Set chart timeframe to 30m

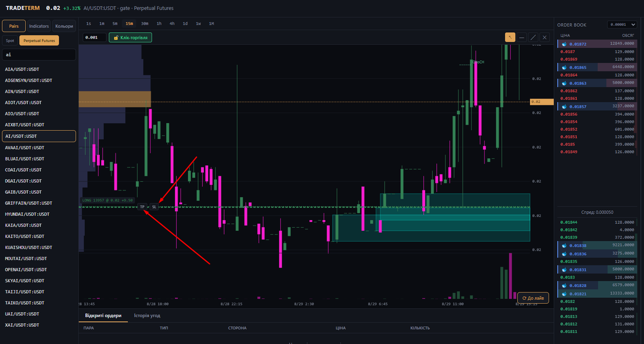[144, 24]
